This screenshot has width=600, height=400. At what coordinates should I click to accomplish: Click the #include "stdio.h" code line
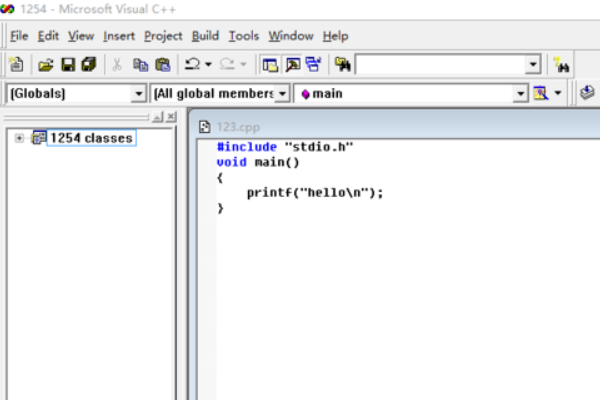coord(285,147)
